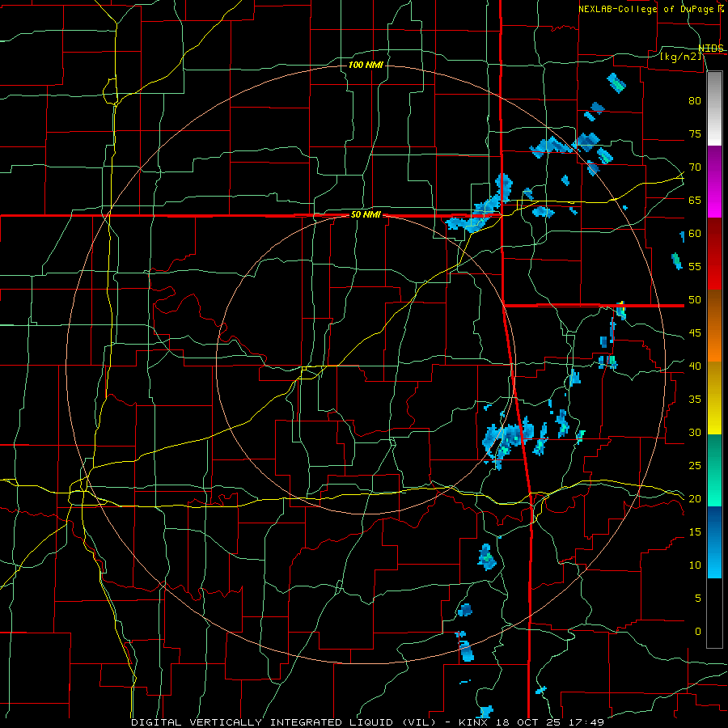The image size is (728, 728).
Task: Click the 35 value on the VIL scale
Action: point(695,400)
